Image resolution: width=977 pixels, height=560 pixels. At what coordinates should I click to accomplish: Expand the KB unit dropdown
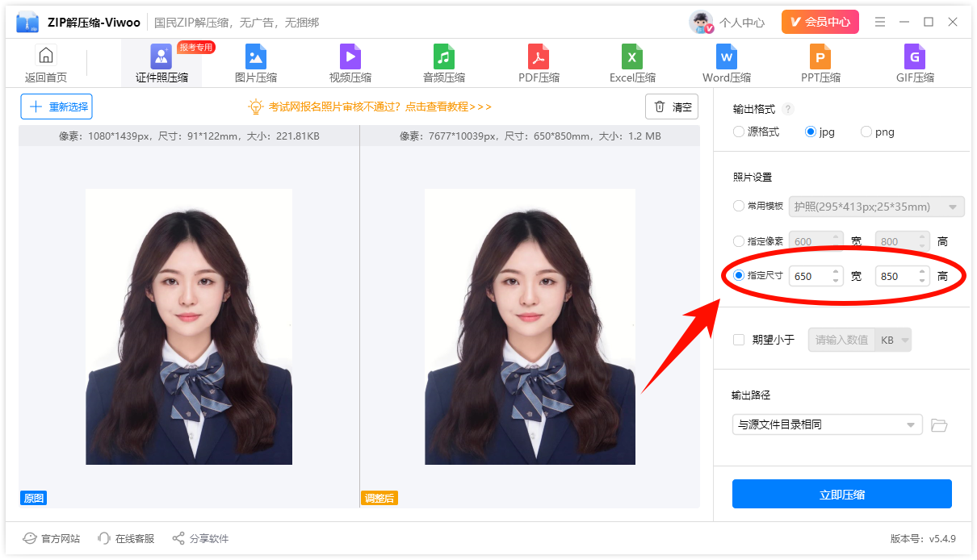pos(894,340)
